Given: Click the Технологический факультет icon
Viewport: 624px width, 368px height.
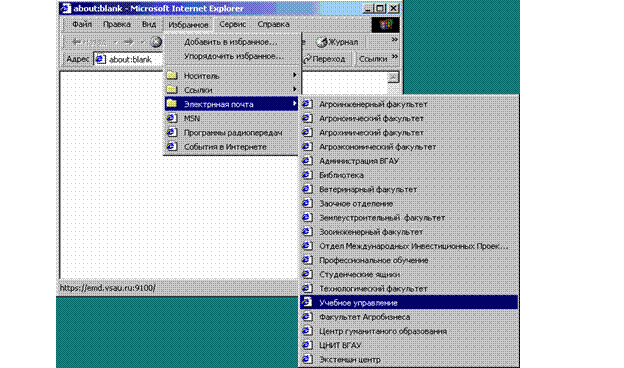Looking at the screenshot, I should coord(307,288).
